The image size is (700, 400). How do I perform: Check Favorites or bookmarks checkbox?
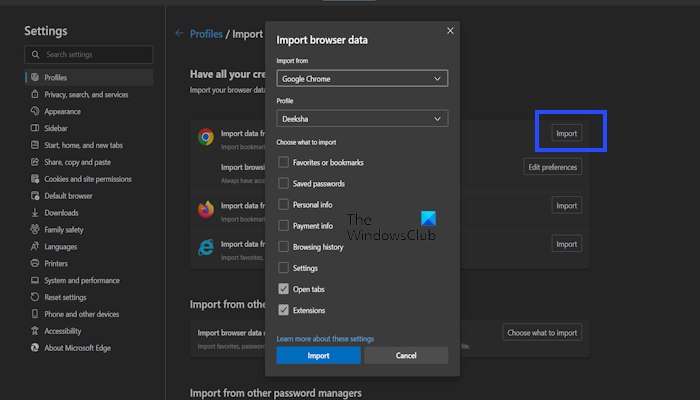283,162
